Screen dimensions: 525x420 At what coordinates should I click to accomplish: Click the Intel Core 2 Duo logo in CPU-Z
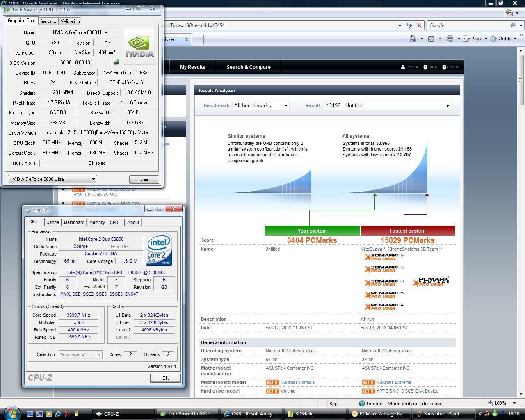point(159,249)
